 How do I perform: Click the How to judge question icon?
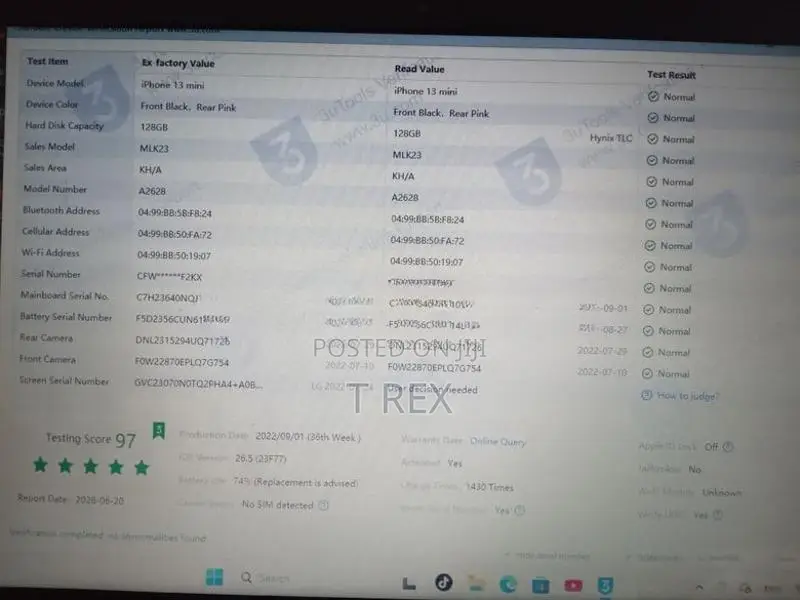point(646,395)
